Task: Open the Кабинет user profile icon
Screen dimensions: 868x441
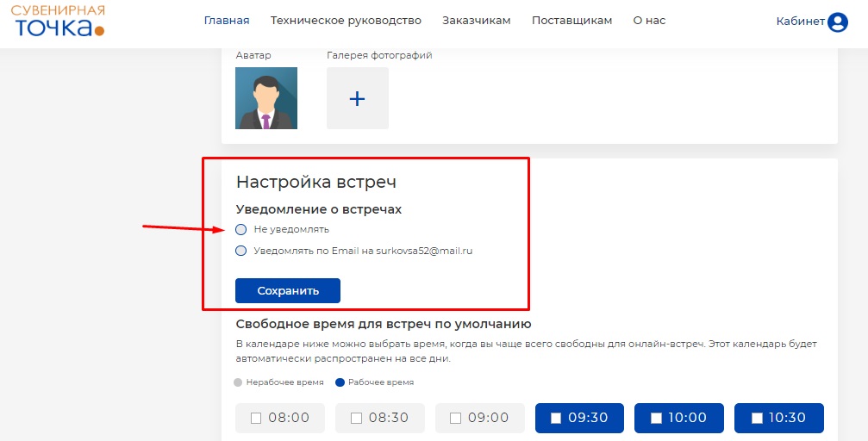Action: [x=837, y=22]
